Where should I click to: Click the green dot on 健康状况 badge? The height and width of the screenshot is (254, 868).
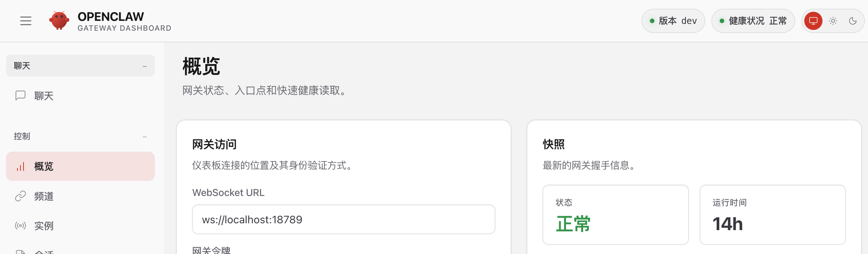pos(722,21)
